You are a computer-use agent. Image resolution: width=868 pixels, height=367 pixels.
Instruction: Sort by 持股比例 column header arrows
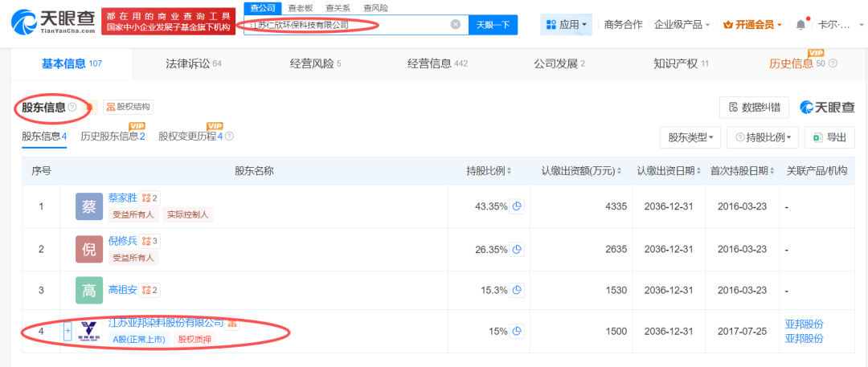[510, 171]
